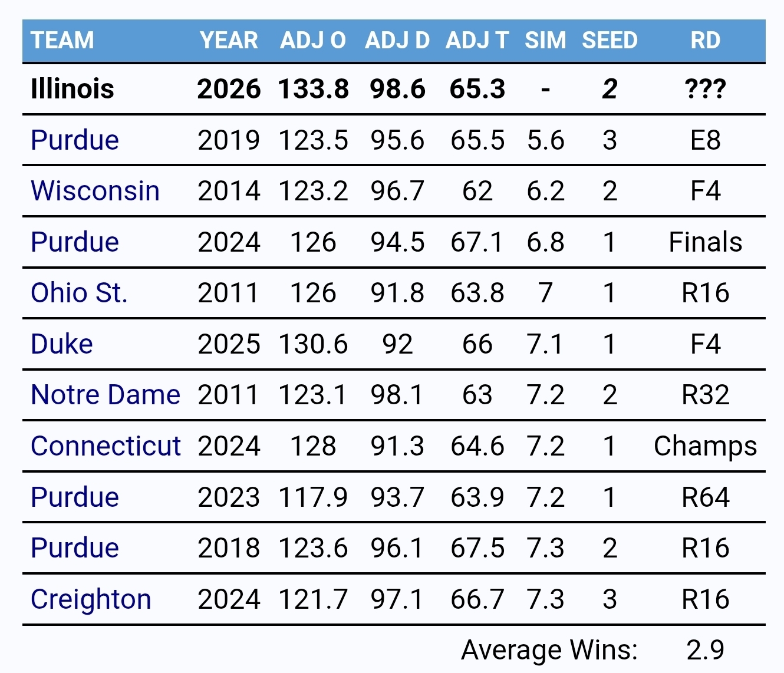Image resolution: width=784 pixels, height=673 pixels.
Task: Sort by the YEAR column header
Action: pos(229,41)
